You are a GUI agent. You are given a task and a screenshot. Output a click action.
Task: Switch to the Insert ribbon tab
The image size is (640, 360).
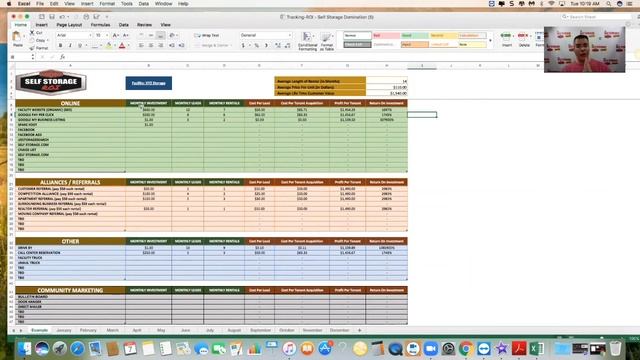tap(42, 25)
